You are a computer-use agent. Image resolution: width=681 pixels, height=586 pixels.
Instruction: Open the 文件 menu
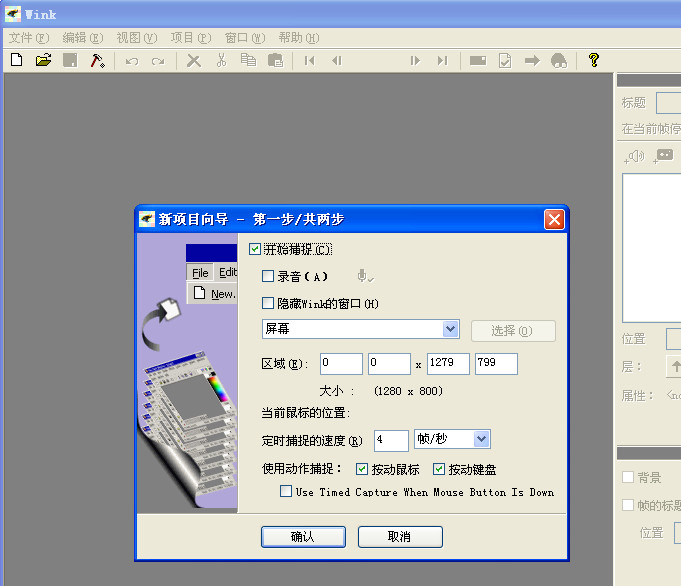[29, 38]
